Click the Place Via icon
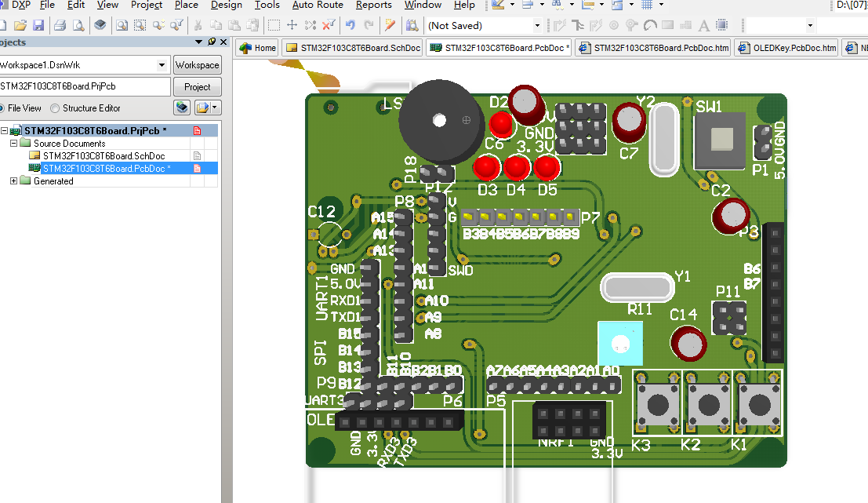The height and width of the screenshot is (503, 868). tap(632, 25)
